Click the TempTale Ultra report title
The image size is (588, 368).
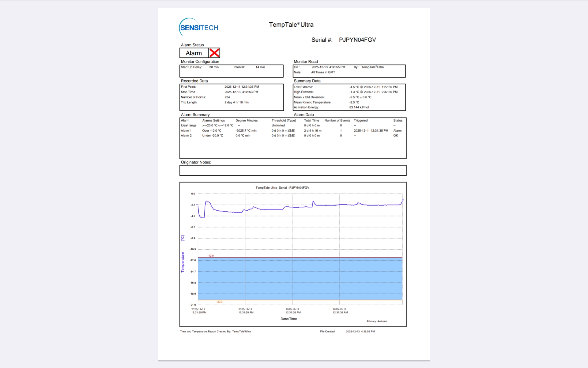291,25
